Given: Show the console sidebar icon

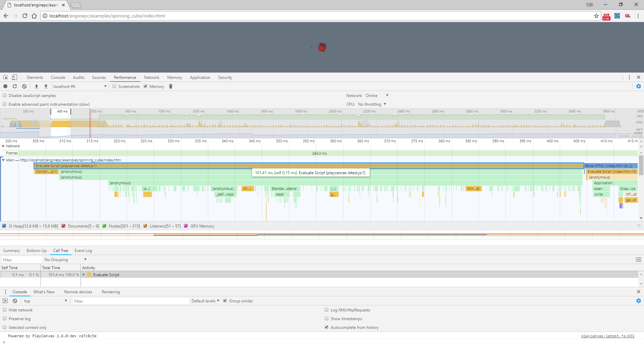Looking at the screenshot, I should click(x=5, y=301).
